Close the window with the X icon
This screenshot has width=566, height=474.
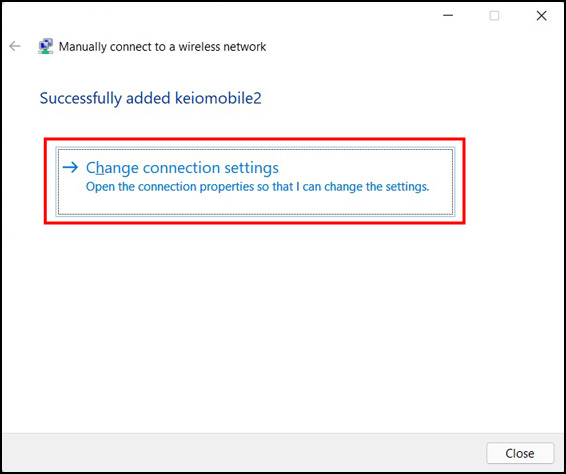[541, 16]
